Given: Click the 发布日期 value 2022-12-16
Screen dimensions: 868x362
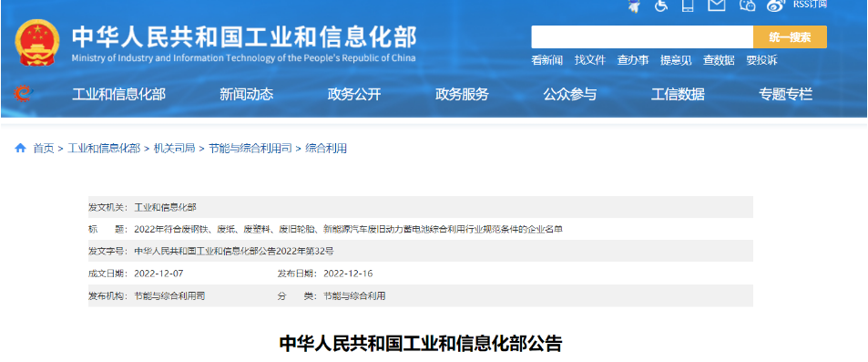Looking at the screenshot, I should click(348, 274).
